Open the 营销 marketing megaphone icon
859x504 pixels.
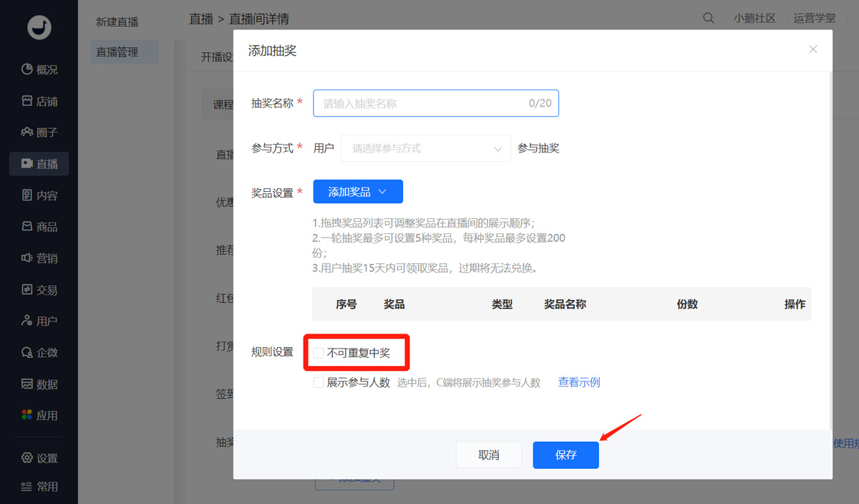[27, 258]
